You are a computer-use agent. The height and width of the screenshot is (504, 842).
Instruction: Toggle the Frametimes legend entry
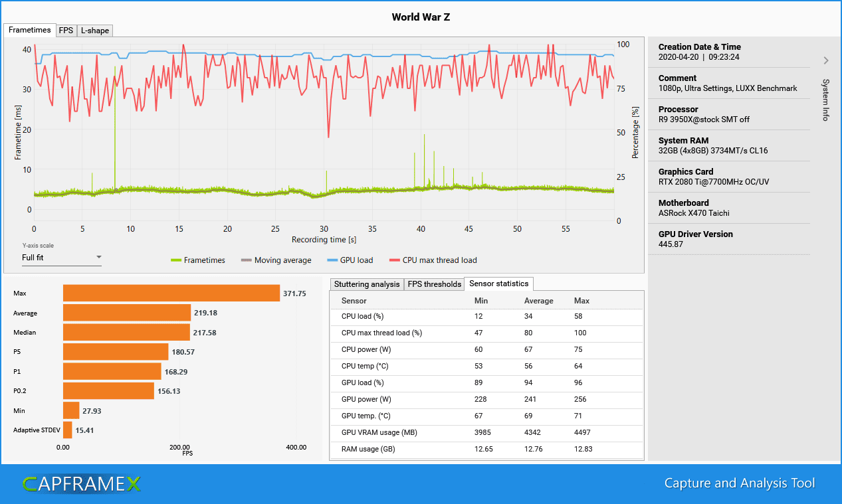(198, 260)
